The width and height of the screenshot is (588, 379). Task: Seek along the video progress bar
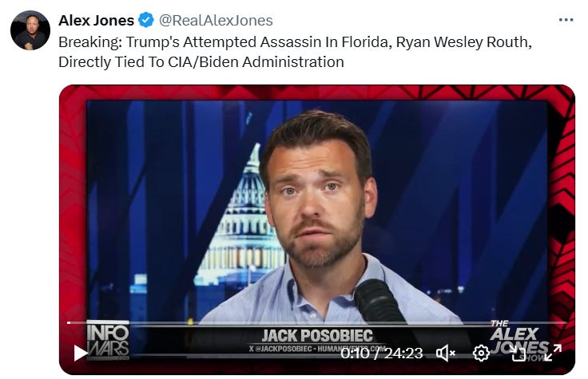click(317, 322)
